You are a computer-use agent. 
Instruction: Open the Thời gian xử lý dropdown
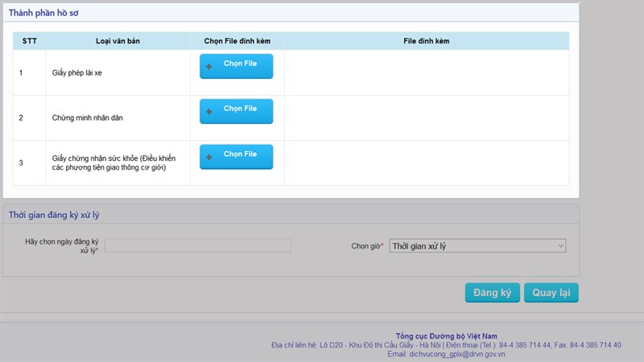477,246
